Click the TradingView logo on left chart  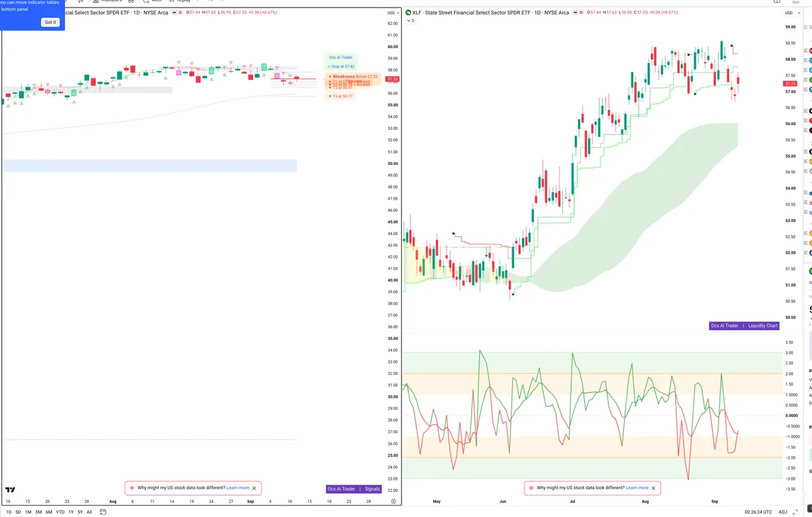(x=10, y=489)
